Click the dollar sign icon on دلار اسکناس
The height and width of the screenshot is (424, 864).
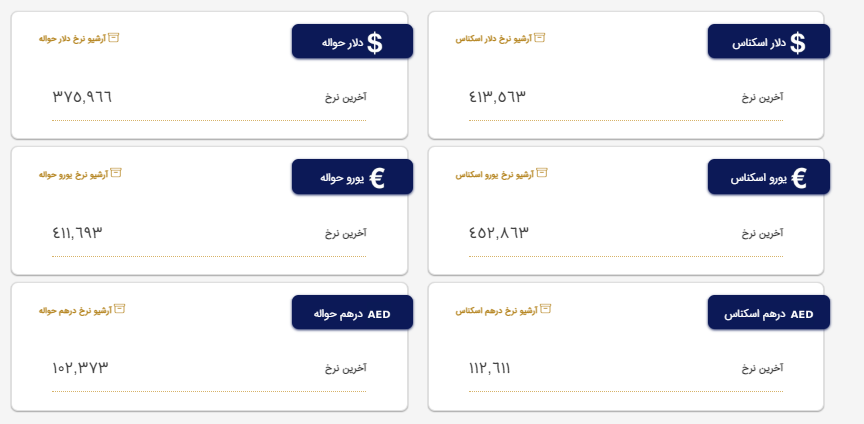(797, 42)
